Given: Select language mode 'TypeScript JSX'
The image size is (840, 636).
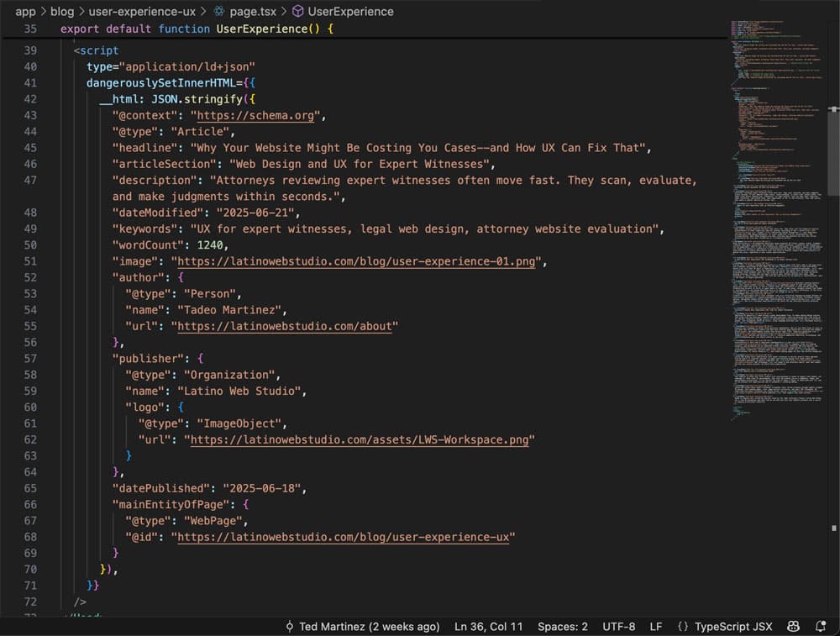Looking at the screenshot, I should click(733, 627).
